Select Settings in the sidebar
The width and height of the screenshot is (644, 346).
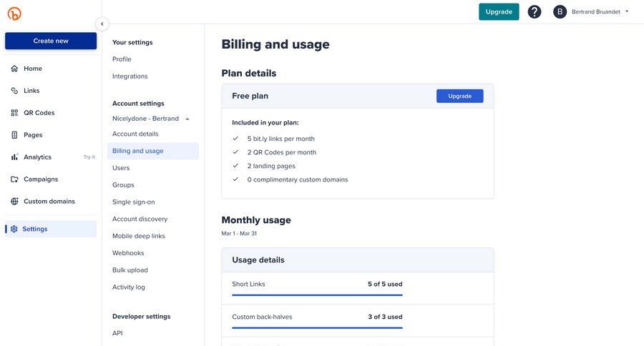(51, 229)
